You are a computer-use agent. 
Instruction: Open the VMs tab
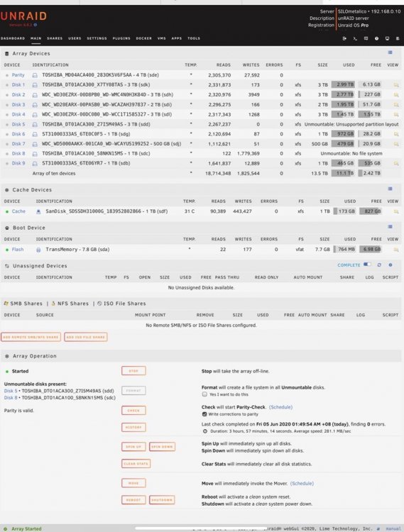click(162, 38)
